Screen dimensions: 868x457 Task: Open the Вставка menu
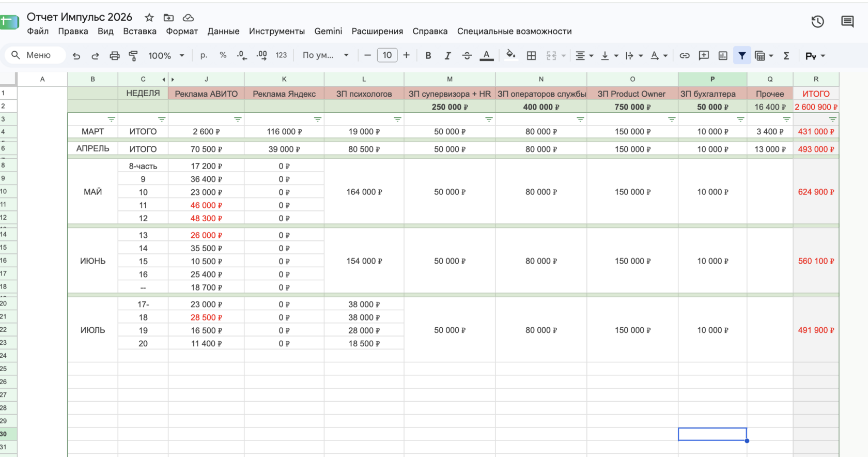click(139, 32)
